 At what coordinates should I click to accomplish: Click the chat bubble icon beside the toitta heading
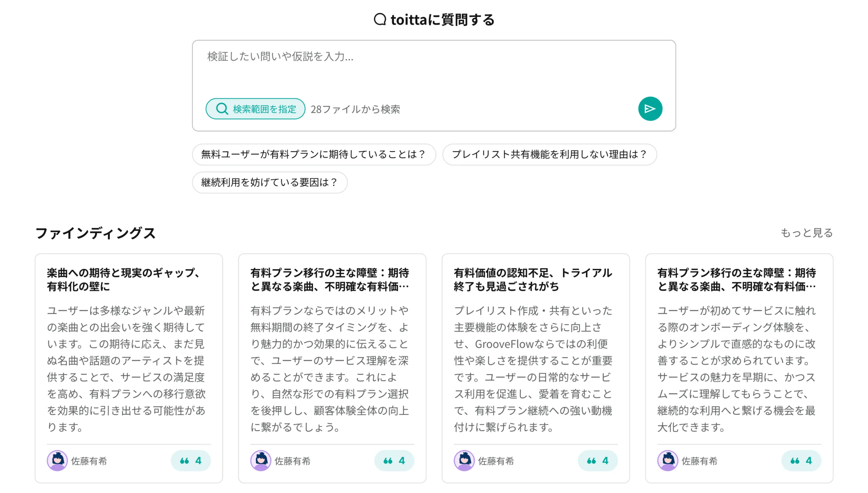[380, 19]
